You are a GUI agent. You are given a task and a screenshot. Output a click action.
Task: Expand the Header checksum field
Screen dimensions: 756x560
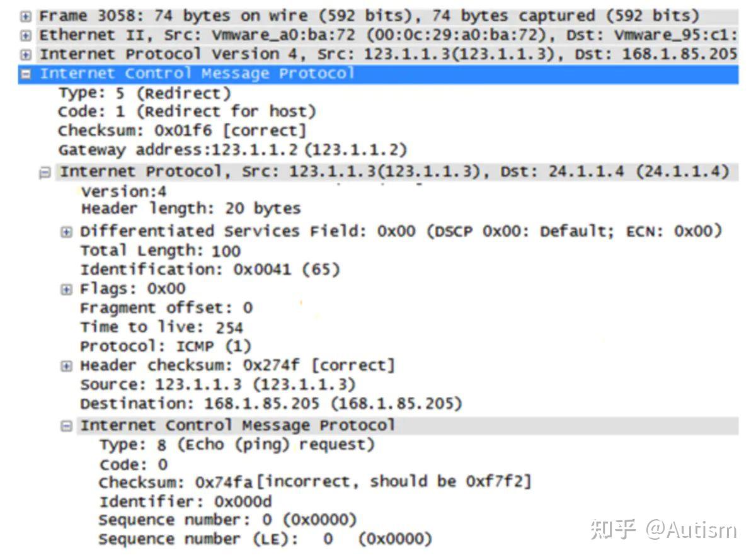click(66, 366)
